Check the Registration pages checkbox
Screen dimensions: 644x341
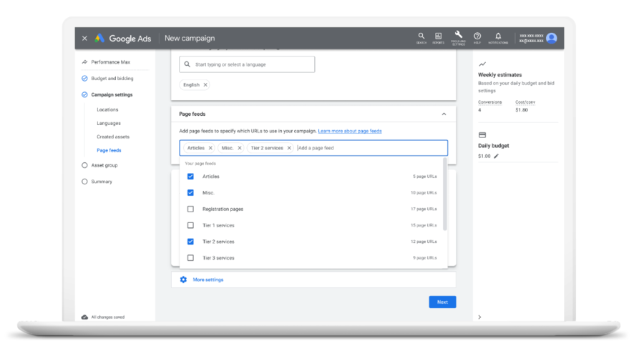190,209
